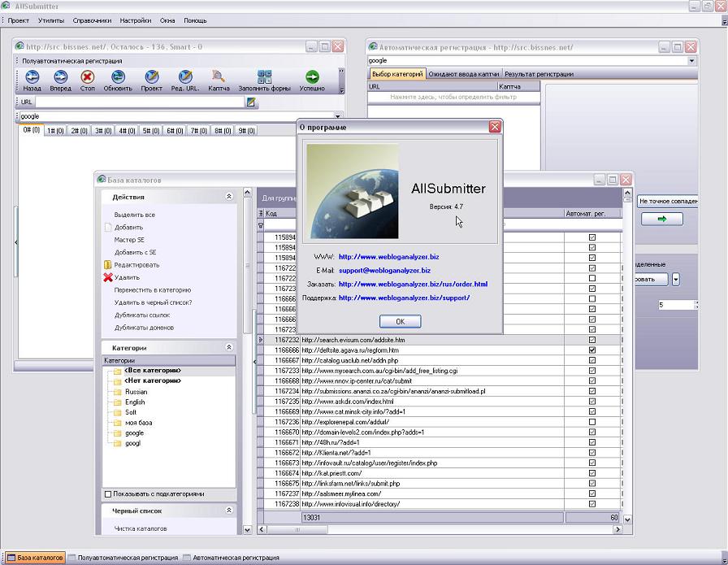Click the Стоп stop icon

[x=87, y=76]
